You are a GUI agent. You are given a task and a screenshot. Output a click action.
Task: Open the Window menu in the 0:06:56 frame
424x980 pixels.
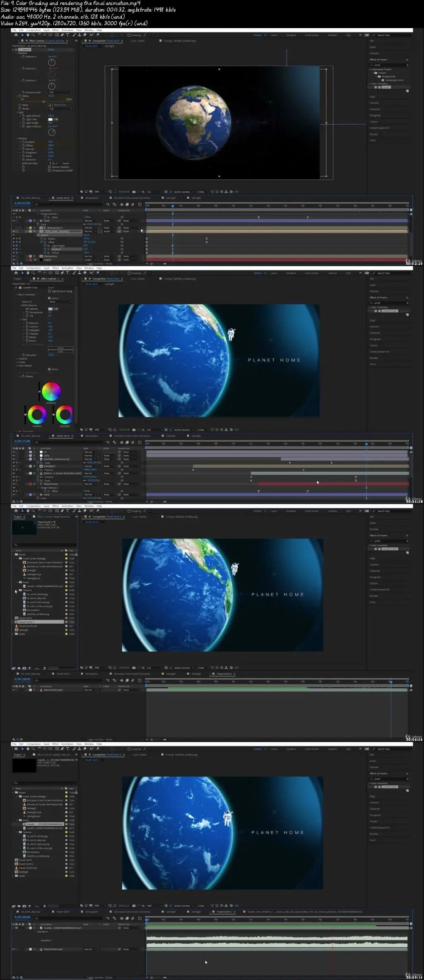click(x=89, y=506)
